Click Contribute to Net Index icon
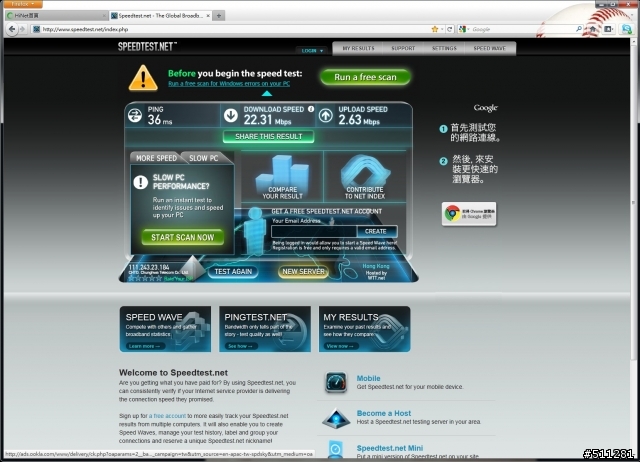 point(365,177)
